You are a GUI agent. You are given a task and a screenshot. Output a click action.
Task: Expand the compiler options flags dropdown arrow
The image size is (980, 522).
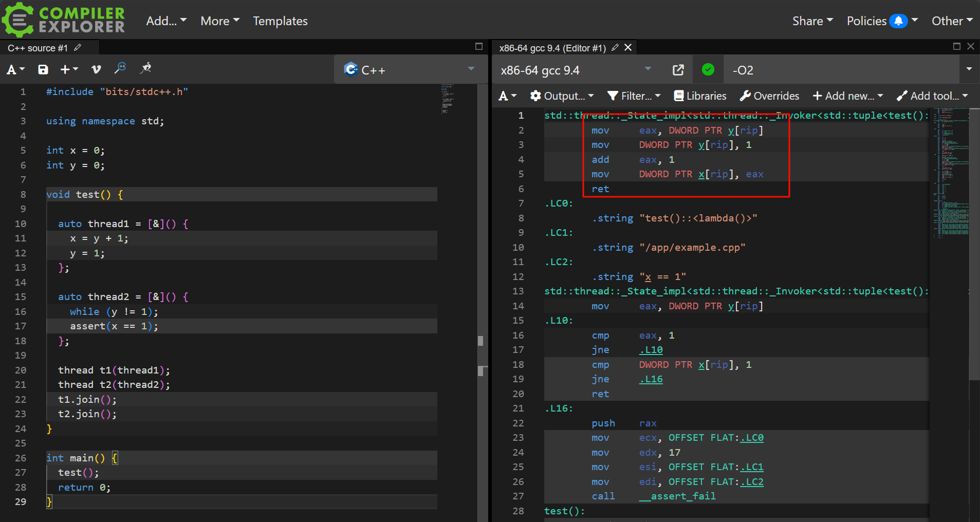[969, 69]
